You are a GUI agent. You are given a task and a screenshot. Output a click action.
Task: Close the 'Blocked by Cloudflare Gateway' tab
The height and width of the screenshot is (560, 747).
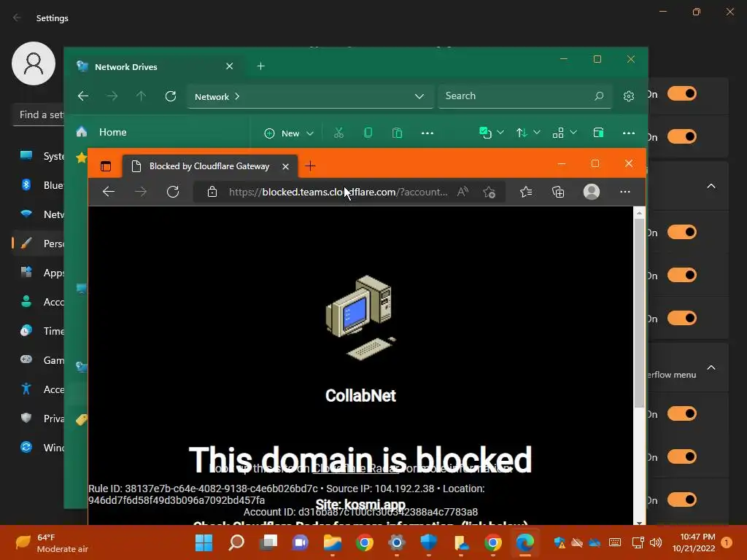click(x=285, y=166)
